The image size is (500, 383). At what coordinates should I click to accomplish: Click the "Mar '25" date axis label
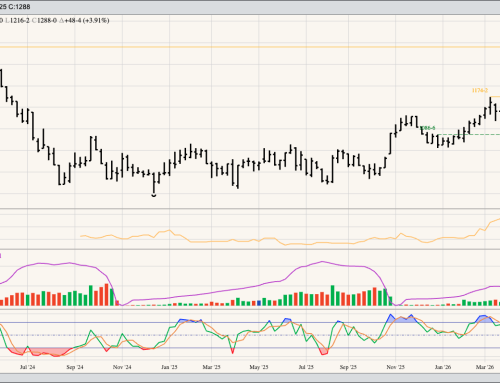211,367
